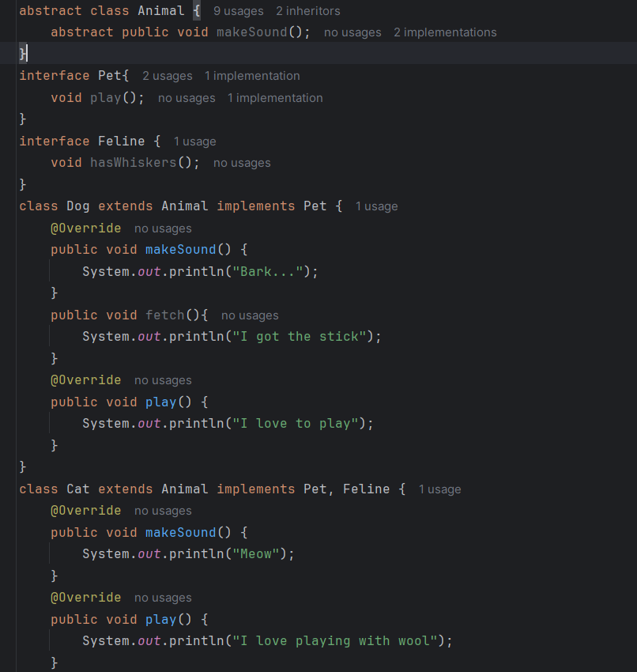Open '1 implementation' hint beside void play()

pos(275,98)
